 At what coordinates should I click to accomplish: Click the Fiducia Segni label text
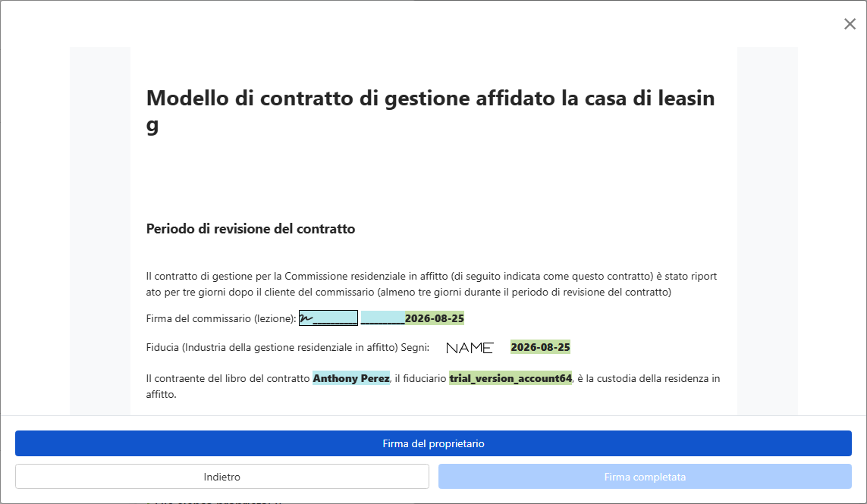coord(287,348)
